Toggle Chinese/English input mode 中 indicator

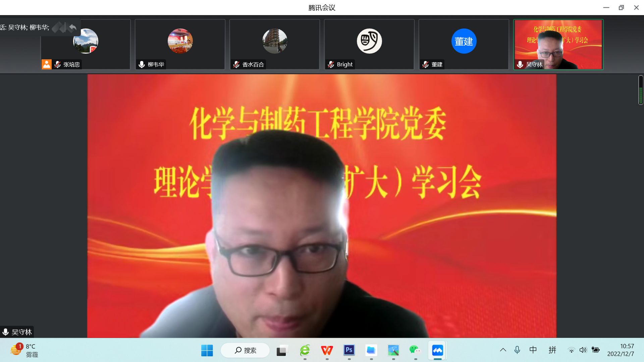533,350
